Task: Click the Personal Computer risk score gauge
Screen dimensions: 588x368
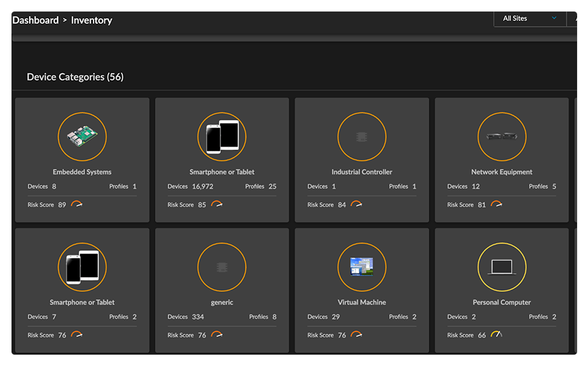Action: click(x=496, y=335)
